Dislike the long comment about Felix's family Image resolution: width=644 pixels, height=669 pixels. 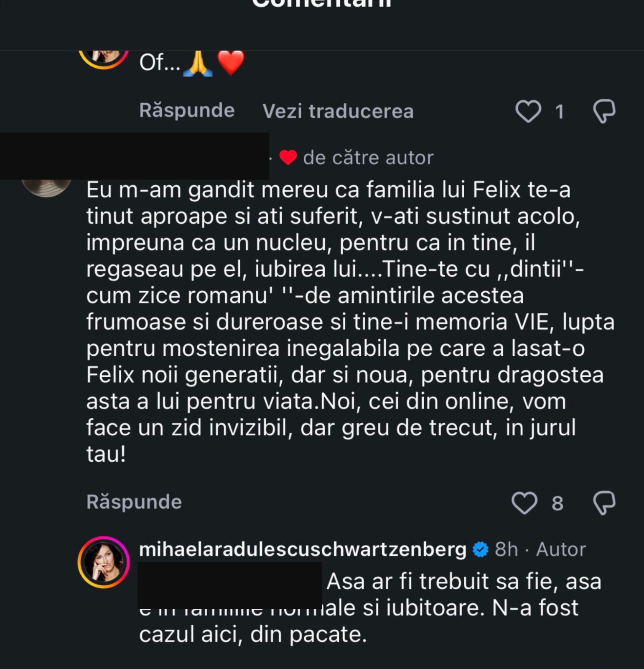pyautogui.click(x=604, y=503)
